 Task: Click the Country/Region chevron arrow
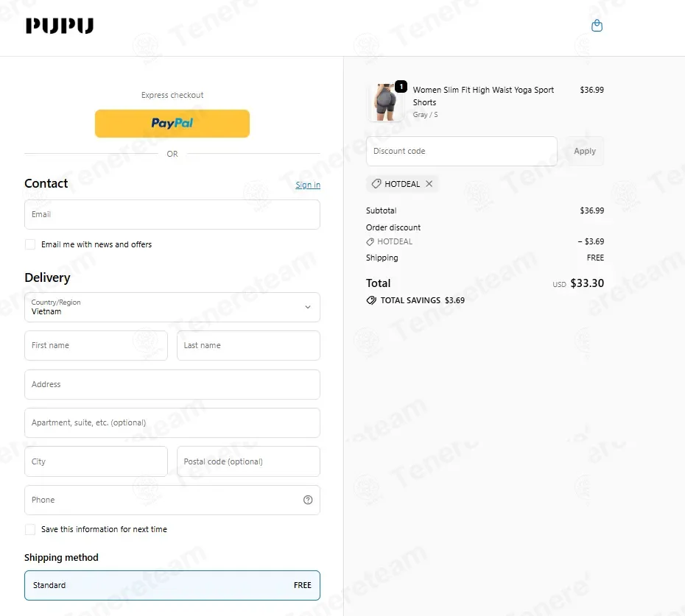308,308
